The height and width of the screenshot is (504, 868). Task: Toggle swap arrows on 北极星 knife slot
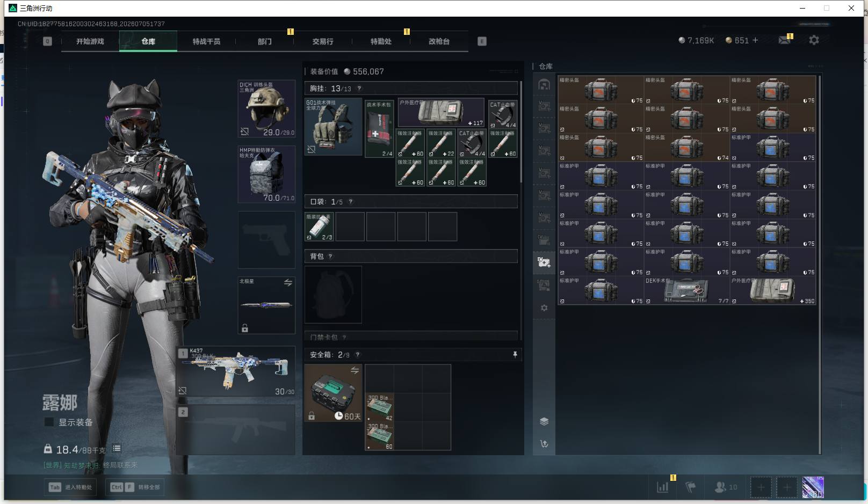point(288,282)
